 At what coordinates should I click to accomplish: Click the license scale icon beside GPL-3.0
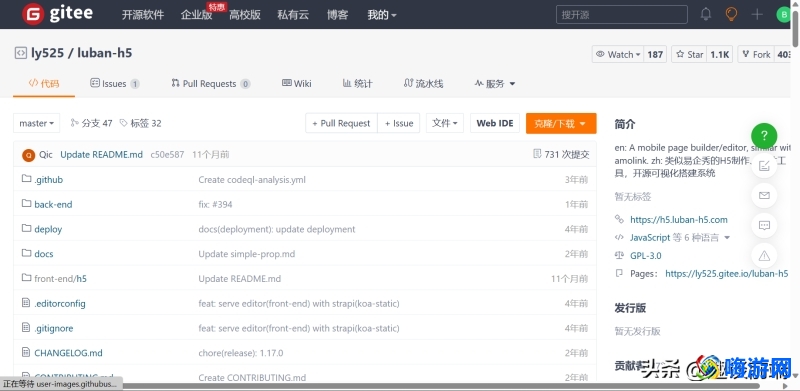[619, 255]
